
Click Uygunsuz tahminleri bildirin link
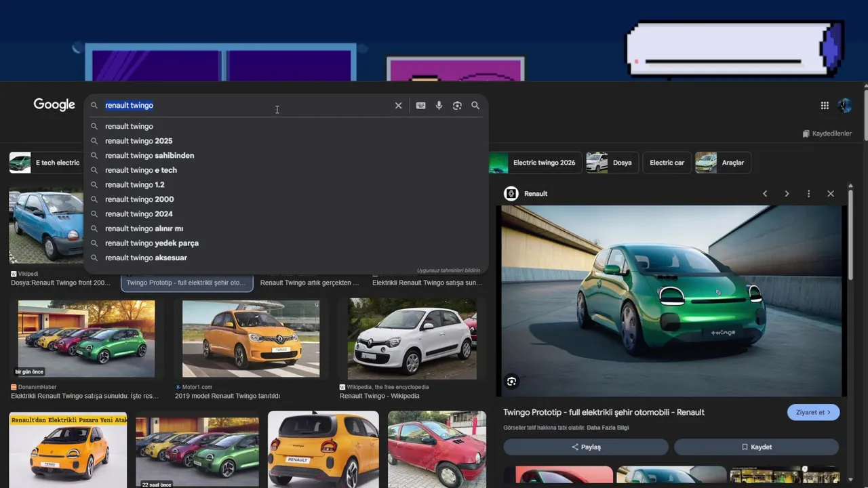(x=448, y=270)
